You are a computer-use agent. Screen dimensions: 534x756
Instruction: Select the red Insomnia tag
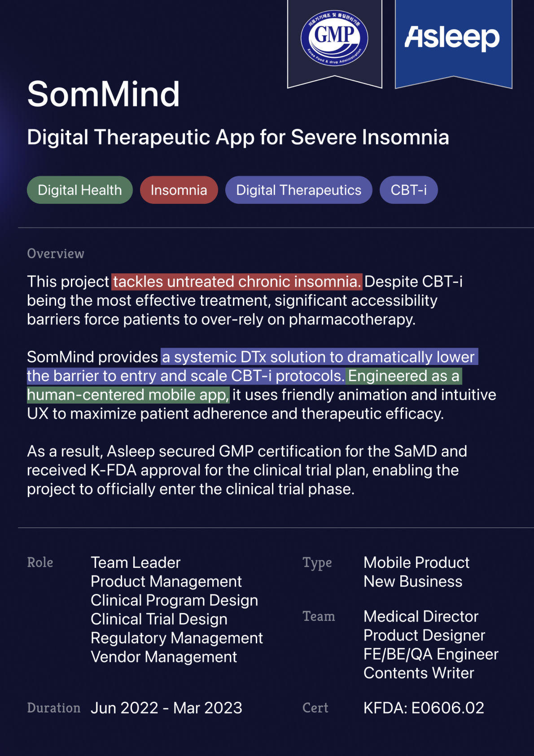(179, 190)
